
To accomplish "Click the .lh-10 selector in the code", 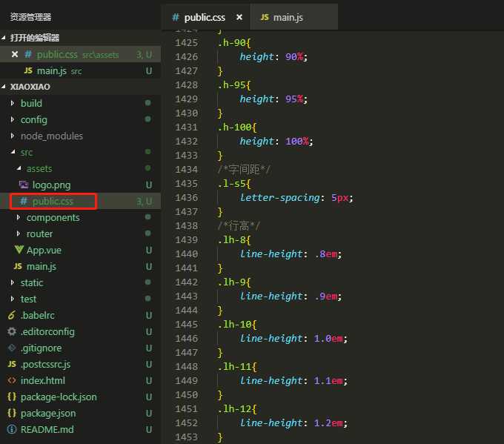I will point(234,325).
